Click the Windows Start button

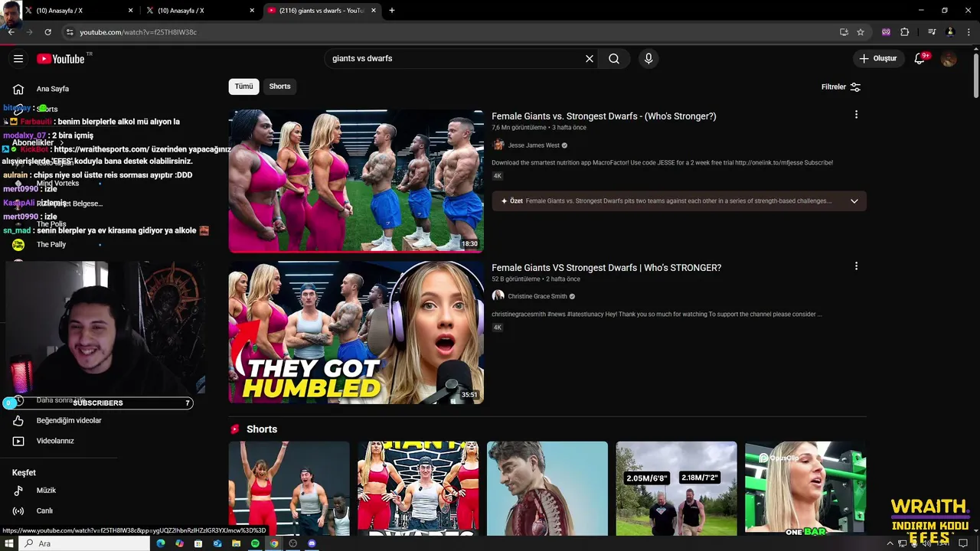[x=9, y=543]
